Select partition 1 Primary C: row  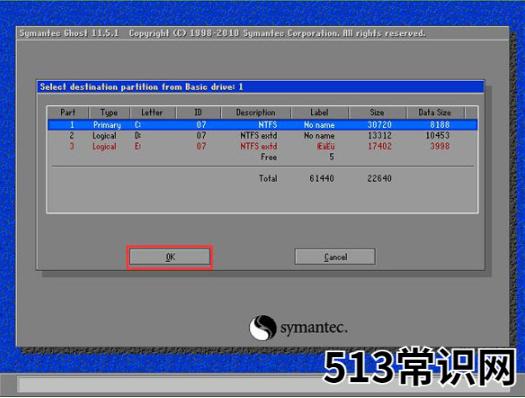point(262,125)
